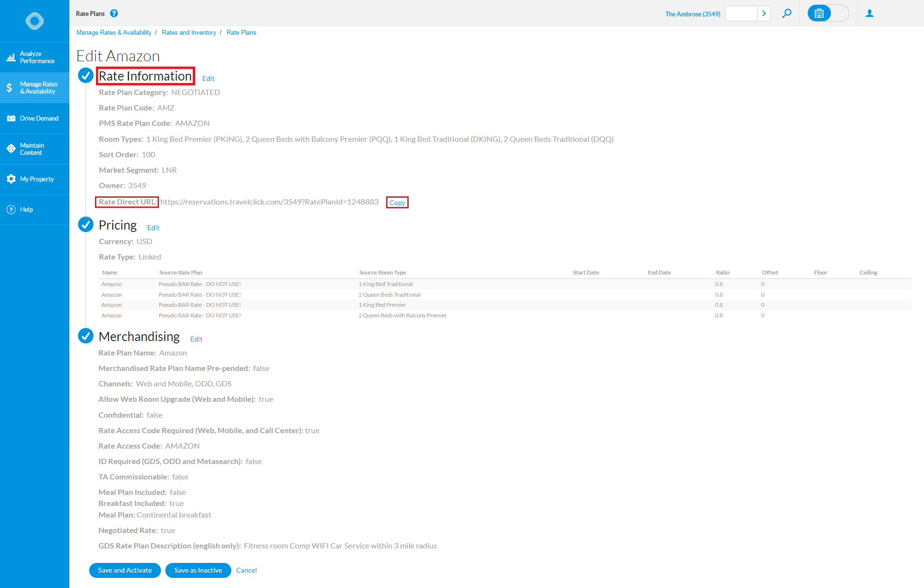Click Rates and Inventory breadcrumb

pos(189,33)
